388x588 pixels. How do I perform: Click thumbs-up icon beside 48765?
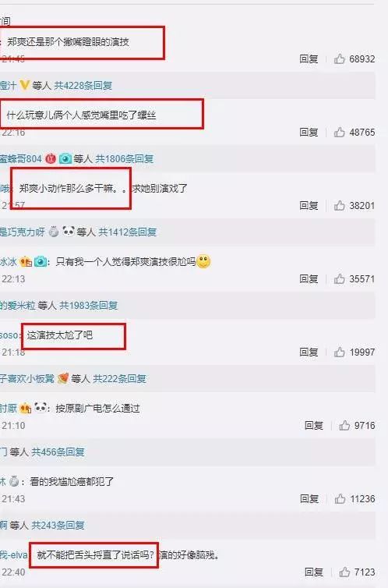pos(340,132)
